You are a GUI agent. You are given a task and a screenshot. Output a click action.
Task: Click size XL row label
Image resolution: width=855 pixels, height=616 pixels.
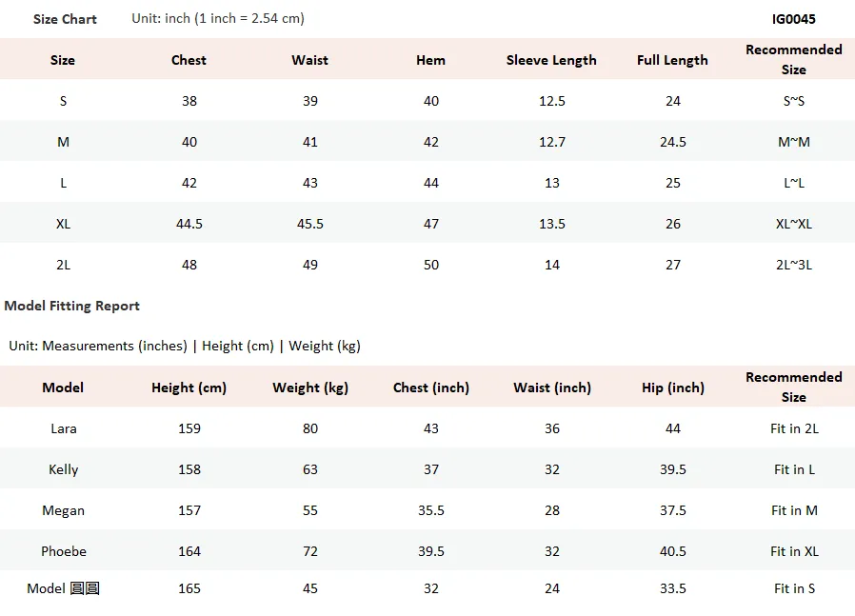coord(63,224)
